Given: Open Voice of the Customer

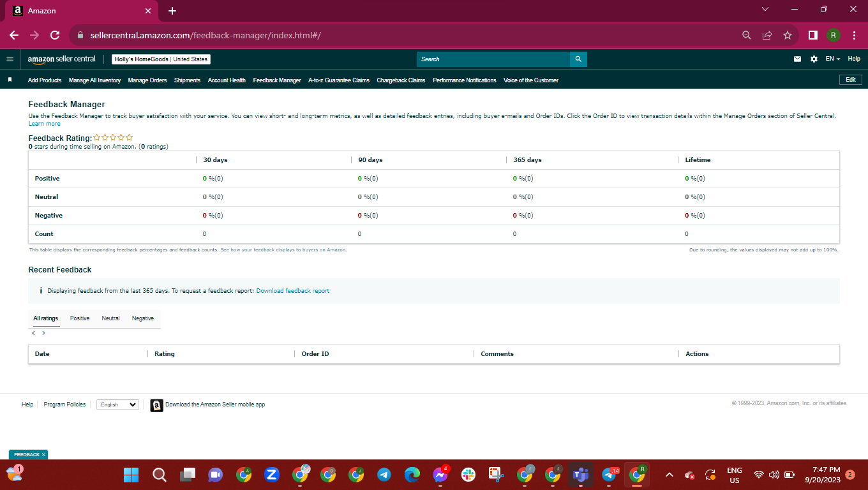Looking at the screenshot, I should pyautogui.click(x=531, y=80).
